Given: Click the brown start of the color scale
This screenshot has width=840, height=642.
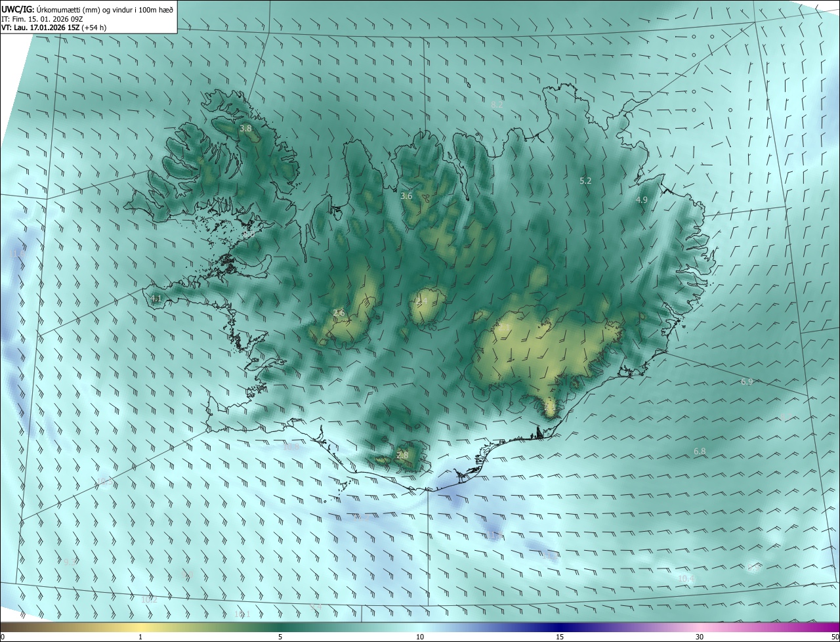Looking at the screenshot, I should pos(13,627).
